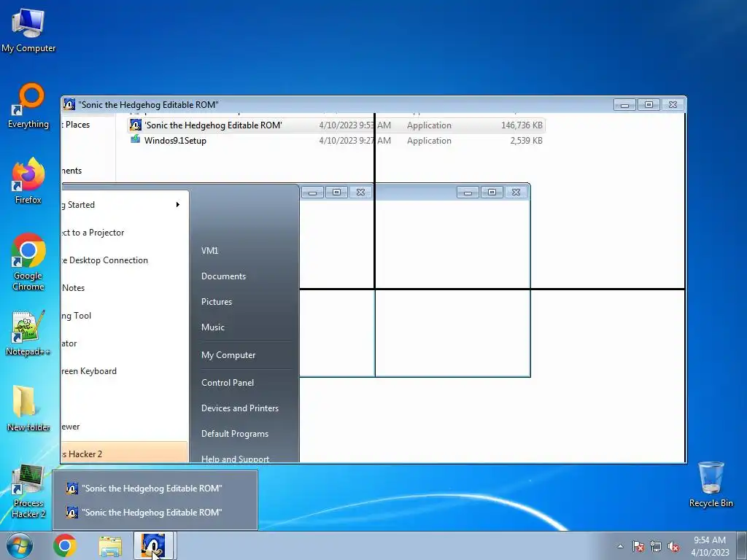
Task: Click the Windows Start orb
Action: pyautogui.click(x=19, y=545)
